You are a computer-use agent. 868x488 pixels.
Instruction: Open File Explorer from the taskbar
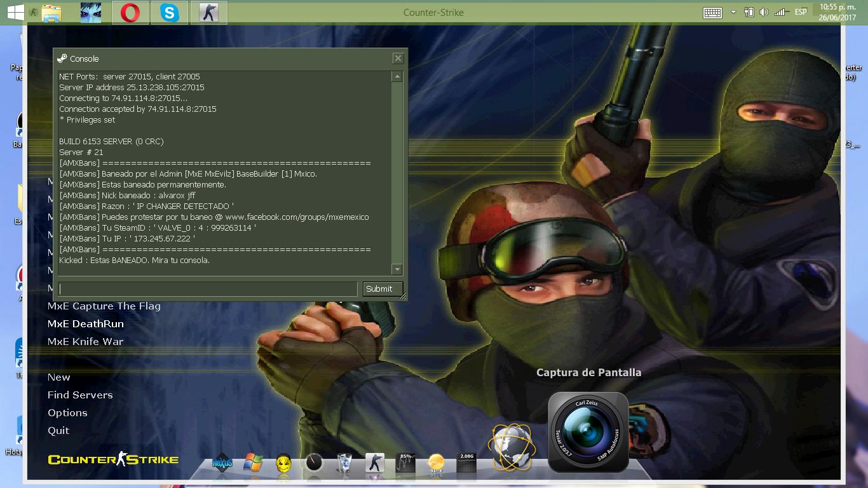pos(51,12)
